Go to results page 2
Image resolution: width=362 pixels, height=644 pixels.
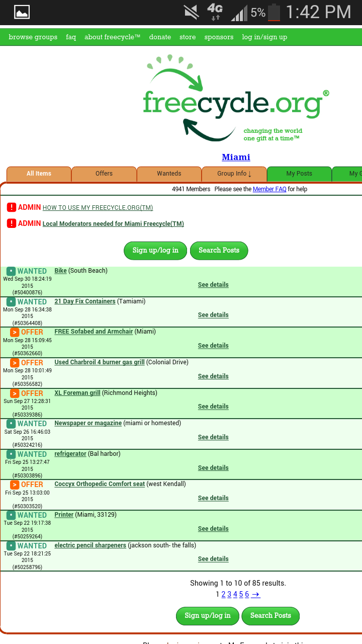click(224, 594)
